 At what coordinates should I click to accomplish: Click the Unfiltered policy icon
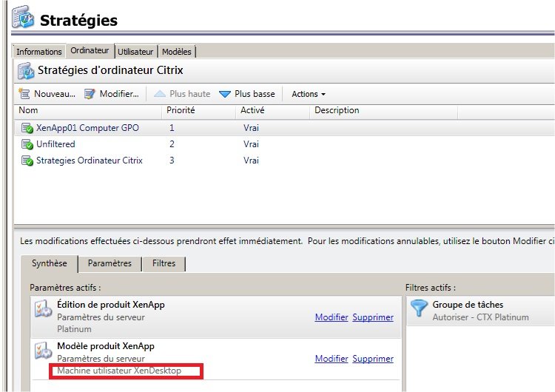[x=27, y=144]
